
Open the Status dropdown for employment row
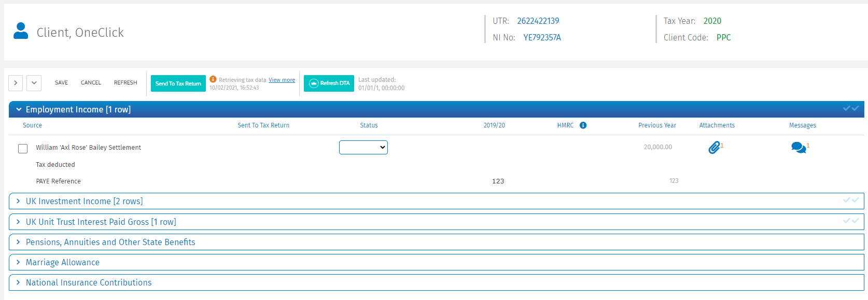coord(363,148)
